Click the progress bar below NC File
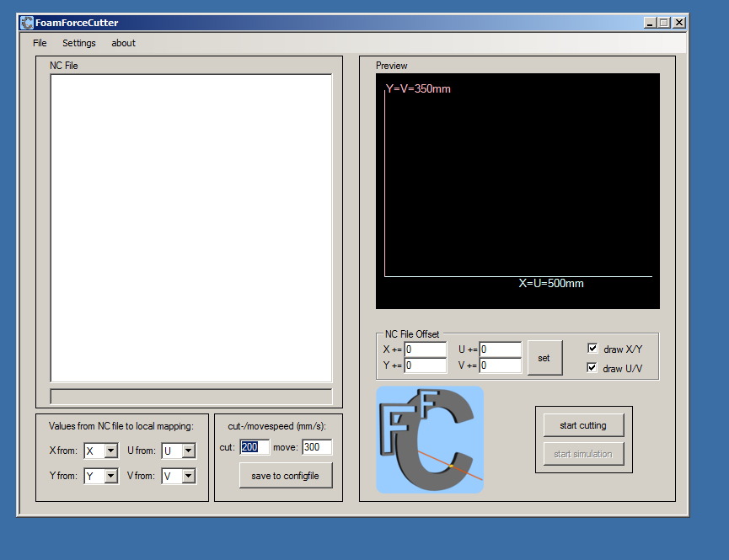 point(191,397)
